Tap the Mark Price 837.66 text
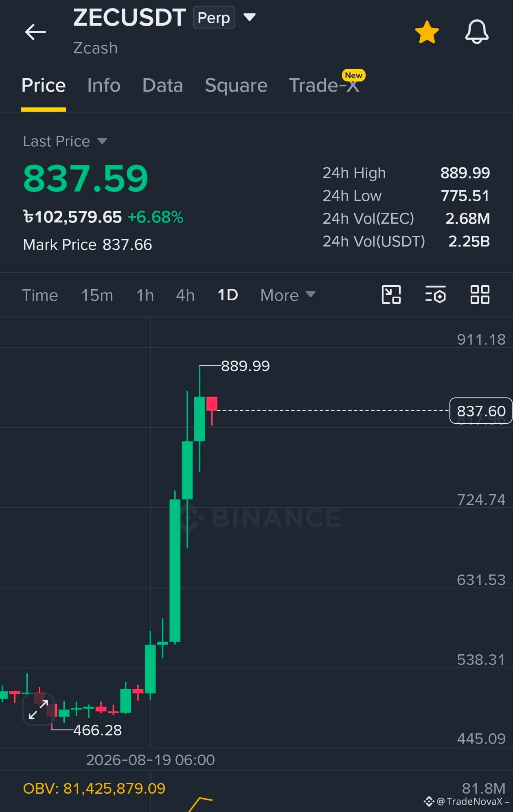This screenshot has width=513, height=812. (88, 245)
